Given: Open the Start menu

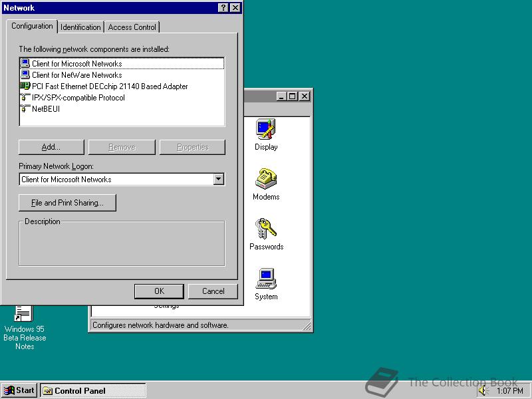Looking at the screenshot, I should (19, 391).
